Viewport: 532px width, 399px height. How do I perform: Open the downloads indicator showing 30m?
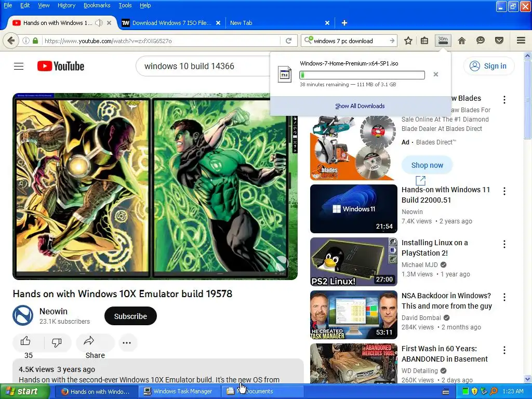(443, 41)
